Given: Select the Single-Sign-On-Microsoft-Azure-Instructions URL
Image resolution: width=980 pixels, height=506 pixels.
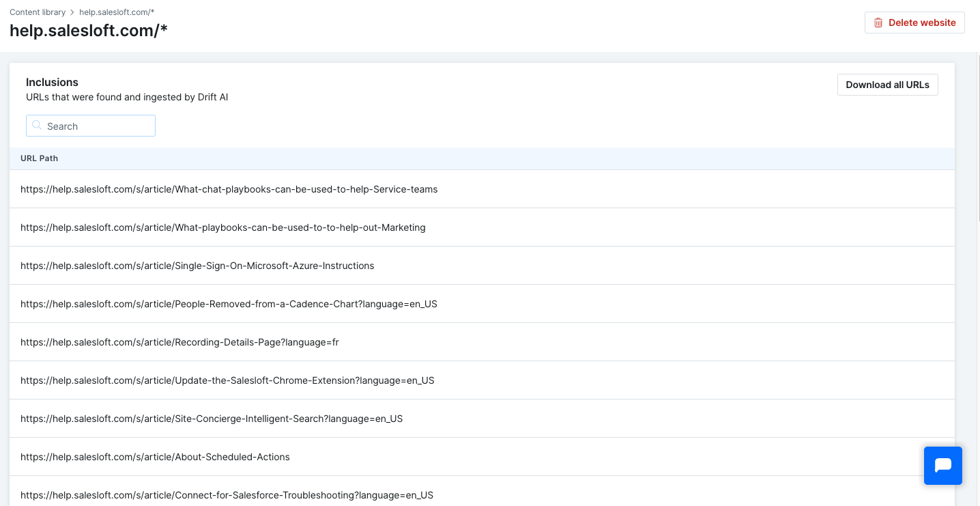Looking at the screenshot, I should [197, 266].
